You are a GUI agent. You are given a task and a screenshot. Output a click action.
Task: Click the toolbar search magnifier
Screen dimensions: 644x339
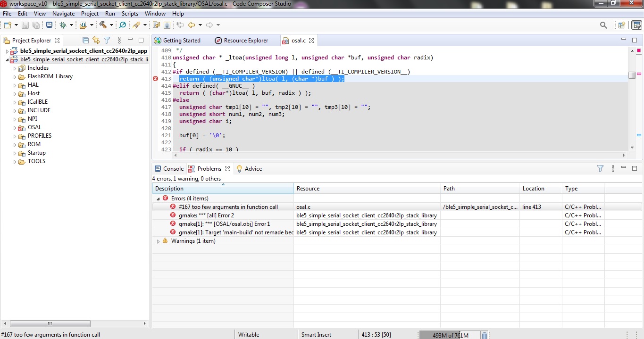603,25
